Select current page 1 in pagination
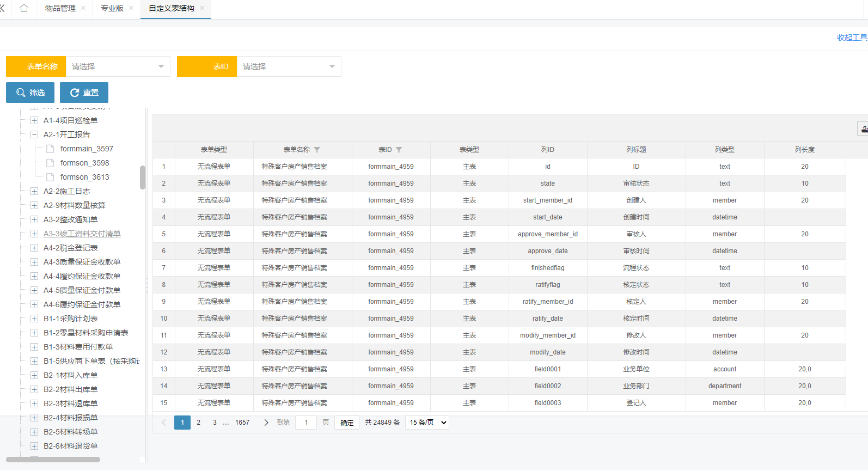The width and height of the screenshot is (868, 471). tap(182, 423)
